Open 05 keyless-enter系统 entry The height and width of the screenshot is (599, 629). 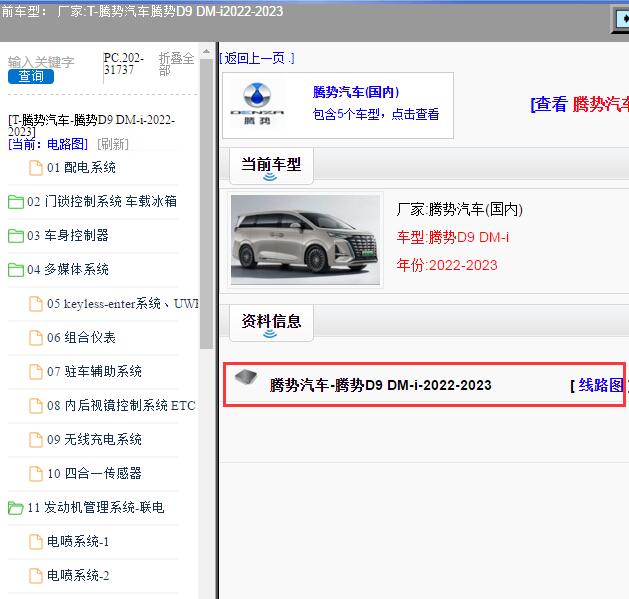tap(122, 303)
